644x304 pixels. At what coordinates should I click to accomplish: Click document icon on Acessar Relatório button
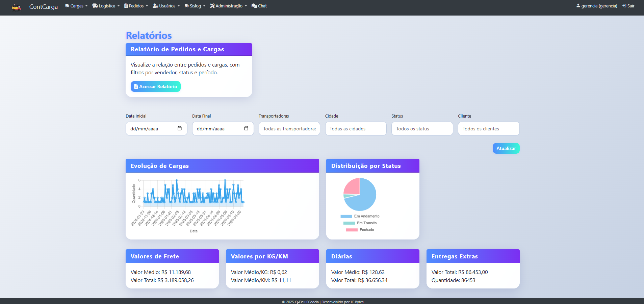[x=136, y=86]
